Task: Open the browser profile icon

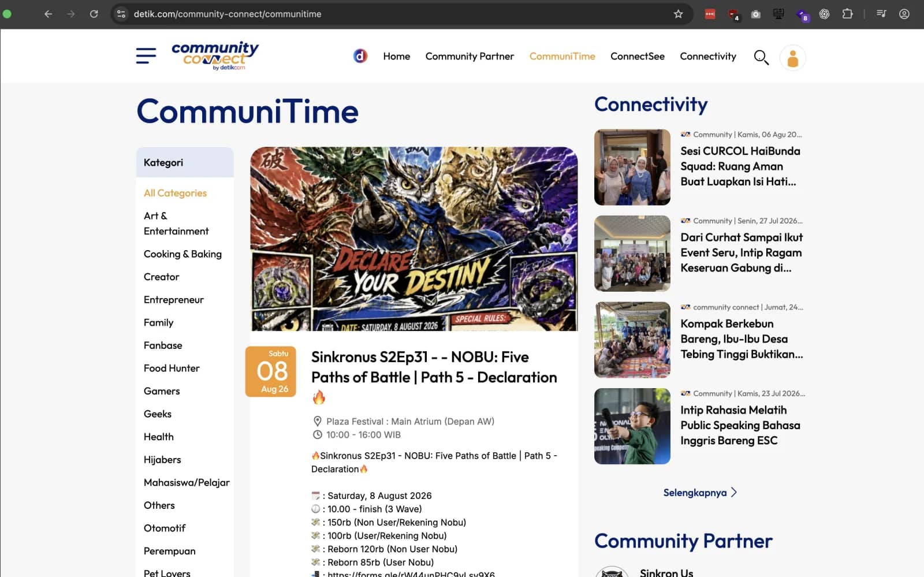Action: tap(904, 14)
